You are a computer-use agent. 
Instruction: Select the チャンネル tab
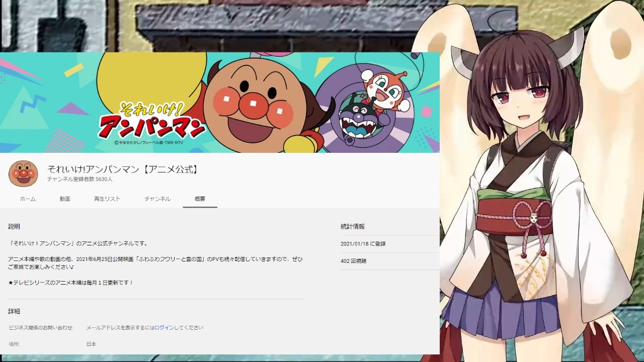pyautogui.click(x=157, y=199)
